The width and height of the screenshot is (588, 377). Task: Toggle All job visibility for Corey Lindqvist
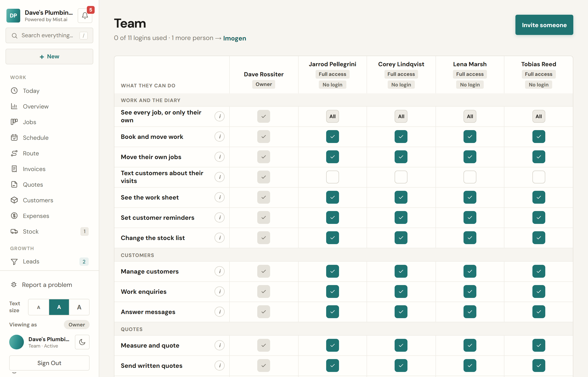coord(401,116)
